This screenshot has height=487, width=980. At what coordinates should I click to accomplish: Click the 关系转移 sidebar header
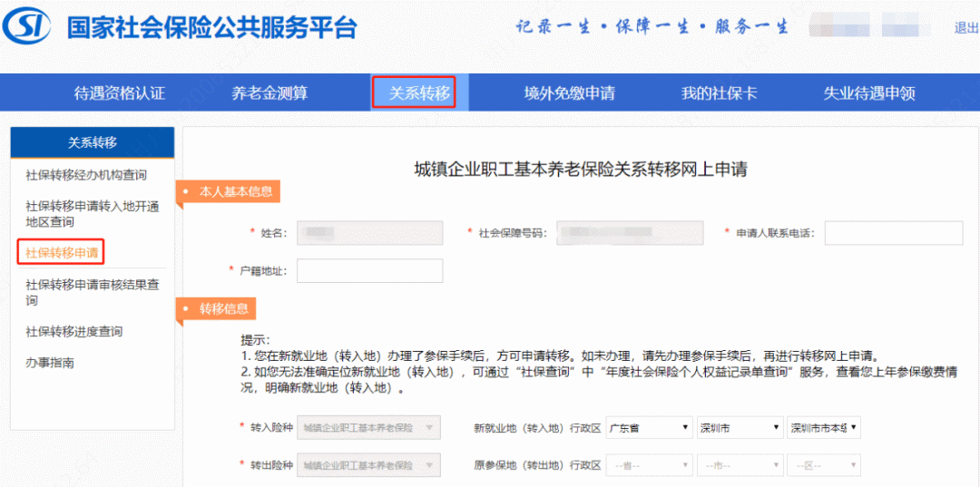[93, 142]
